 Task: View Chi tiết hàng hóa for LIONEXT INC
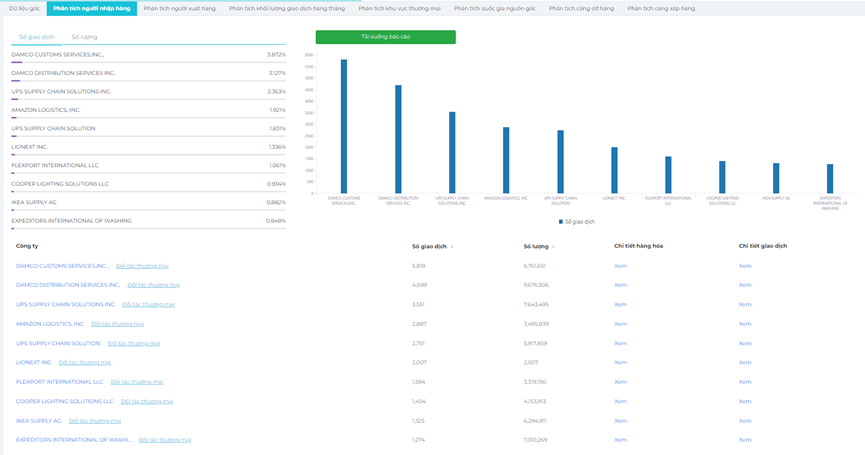tap(621, 362)
